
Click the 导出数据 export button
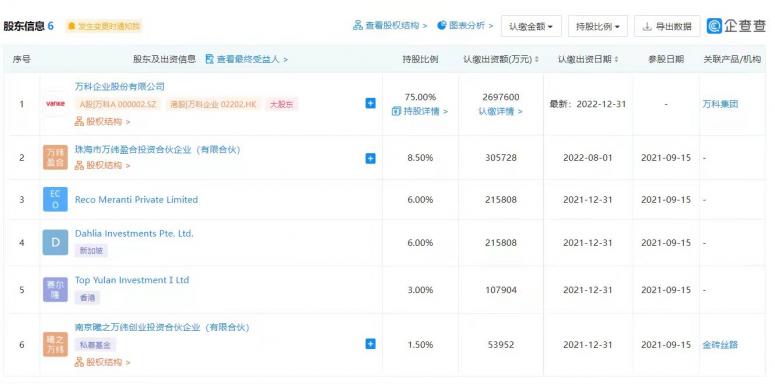[667, 26]
